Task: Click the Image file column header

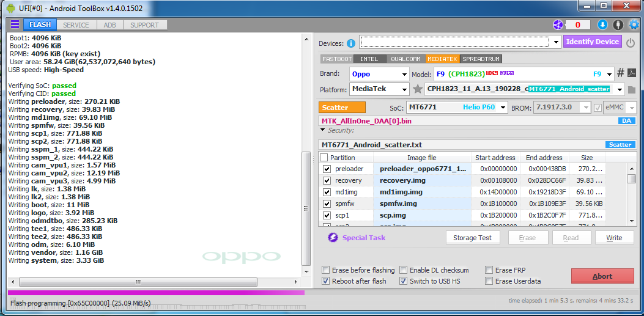Action: (422, 158)
